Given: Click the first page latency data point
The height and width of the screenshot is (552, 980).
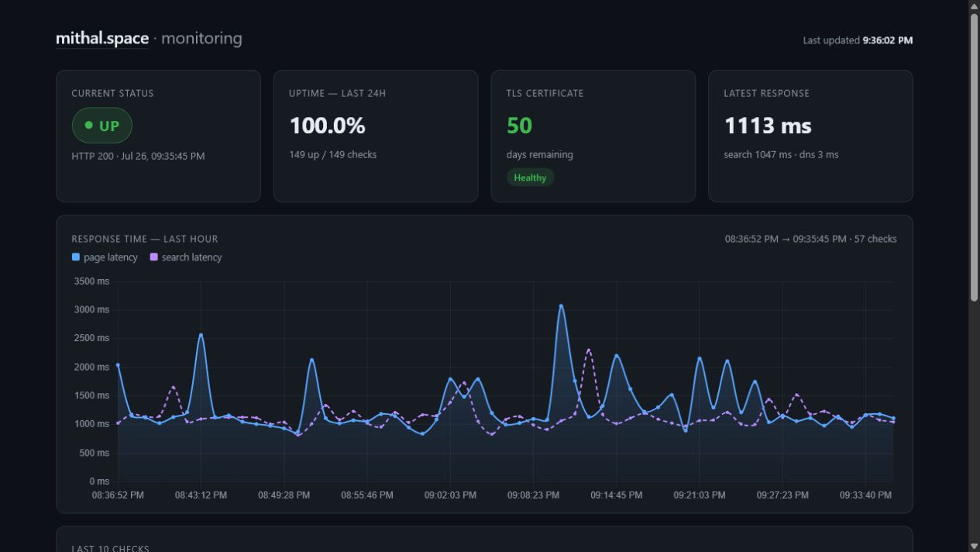Looking at the screenshot, I should 118,365.
